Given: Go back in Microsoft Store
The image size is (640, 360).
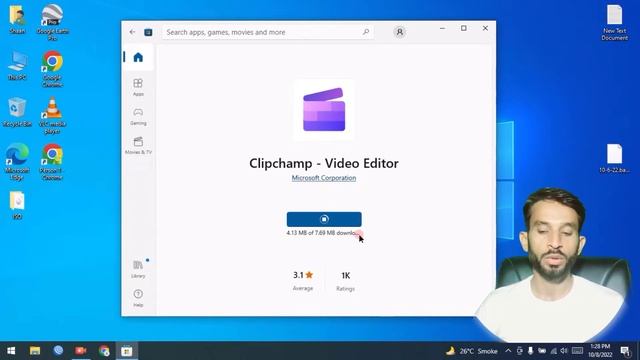Looking at the screenshot, I should click(x=132, y=32).
